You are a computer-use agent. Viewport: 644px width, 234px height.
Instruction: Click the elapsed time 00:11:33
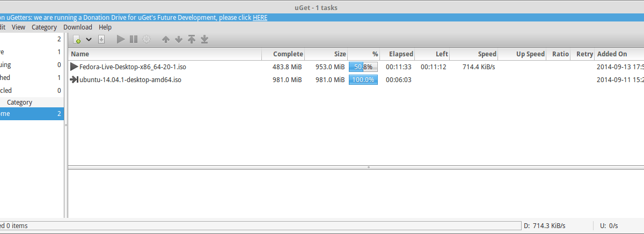(399, 67)
